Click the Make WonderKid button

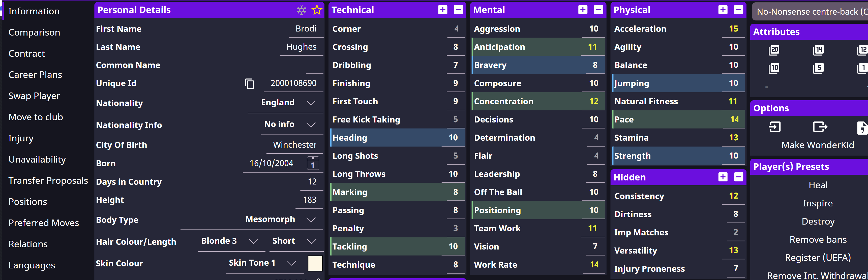tap(818, 145)
